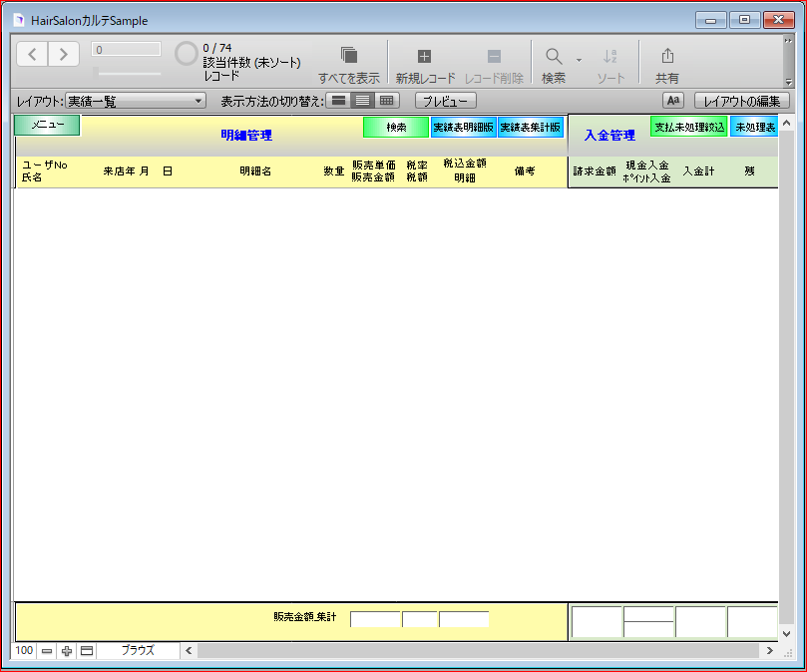This screenshot has height=672, width=807.
Task: Expand the 検索 dropdown arrow
Action: pos(579,60)
